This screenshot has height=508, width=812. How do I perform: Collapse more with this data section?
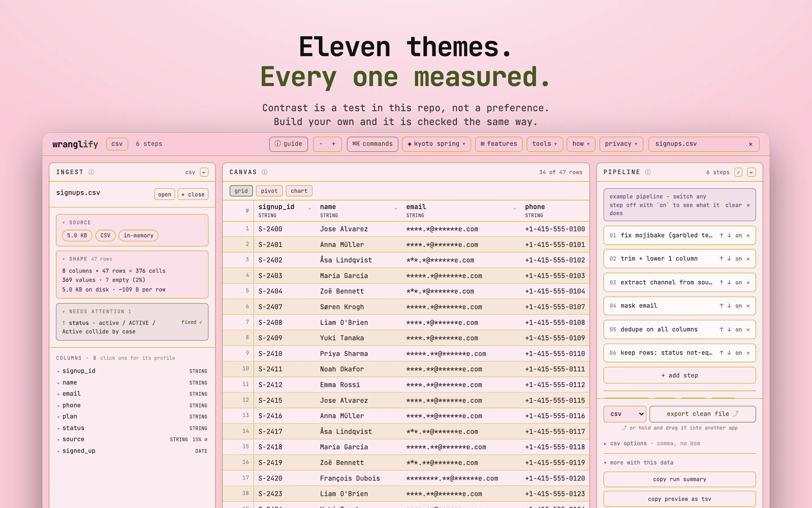639,463
